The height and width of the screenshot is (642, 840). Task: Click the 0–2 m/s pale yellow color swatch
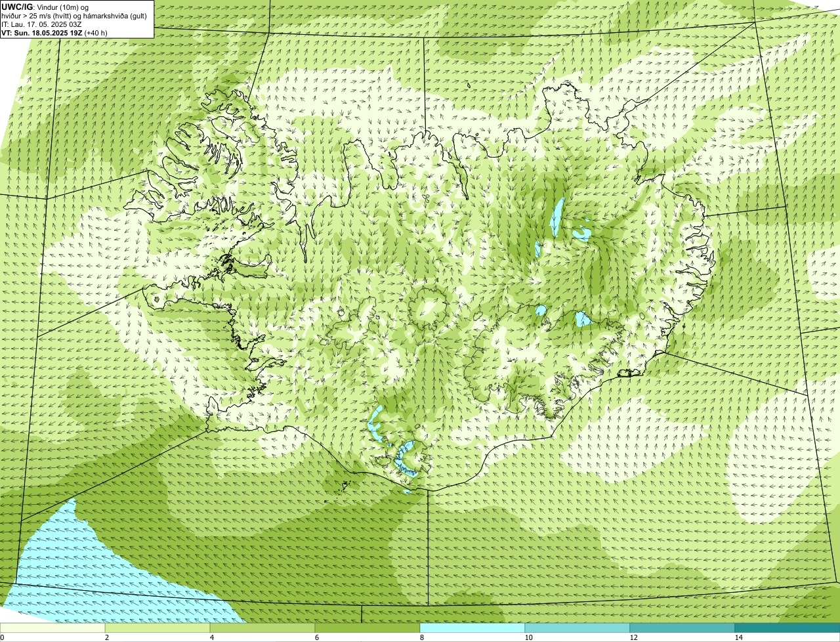52,628
